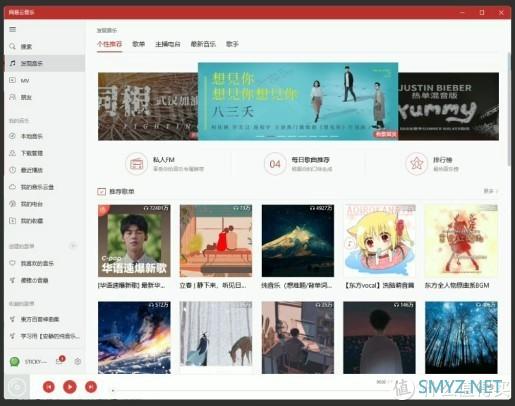The width and height of the screenshot is (515, 406).
Task: Open 我的收藏 my collection
Action: click(x=44, y=221)
